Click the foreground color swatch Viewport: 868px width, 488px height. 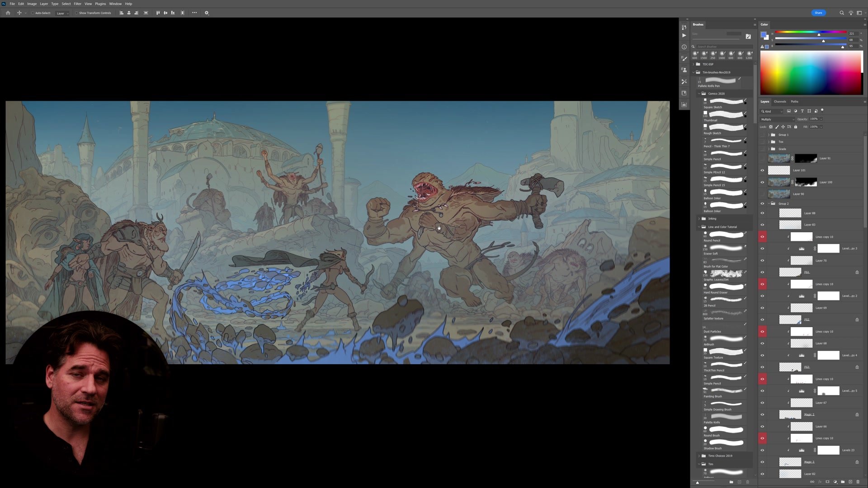[x=763, y=35]
